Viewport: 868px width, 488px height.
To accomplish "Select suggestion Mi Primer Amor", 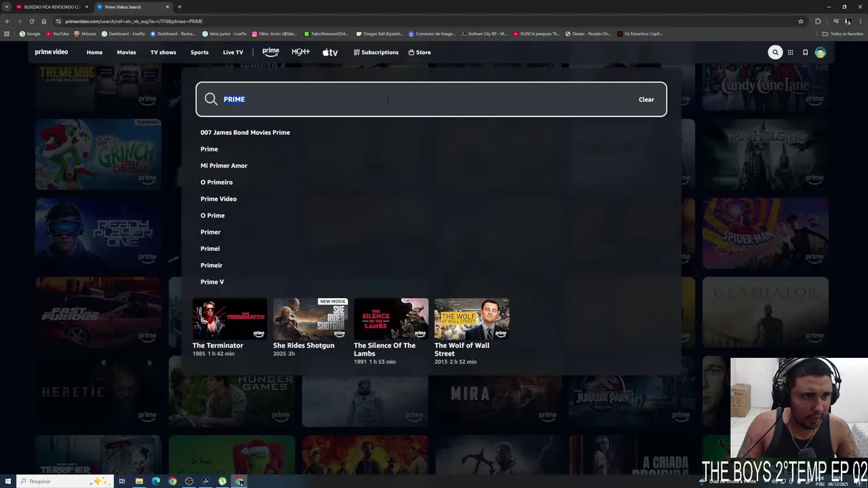I will 224,165.
